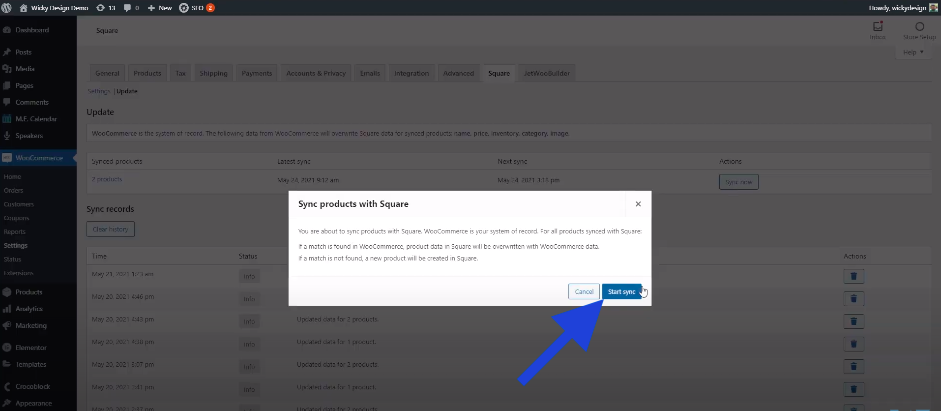
Task: Click the + New admin bar item
Action: (x=160, y=7)
